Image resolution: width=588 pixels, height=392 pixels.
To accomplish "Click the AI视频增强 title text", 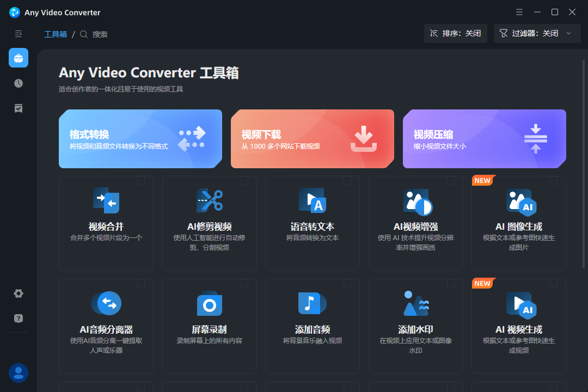I will (x=416, y=226).
